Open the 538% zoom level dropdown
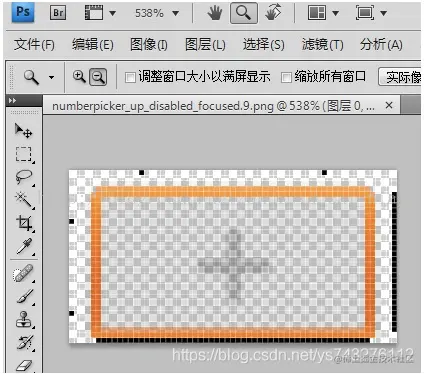Screen dimensions: 424x374 pos(175,13)
